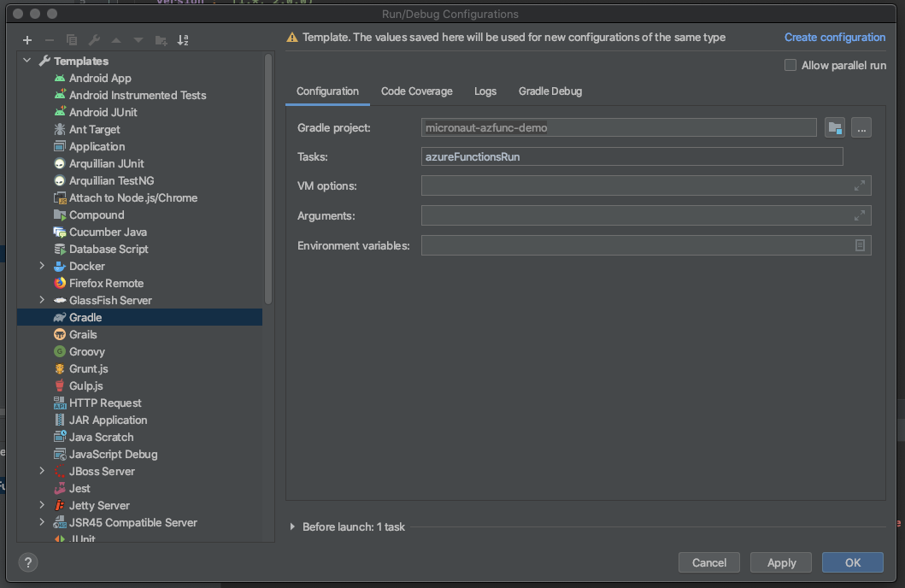This screenshot has width=905, height=588.
Task: Click the Add New Configuration plus icon
Action: [x=27, y=40]
